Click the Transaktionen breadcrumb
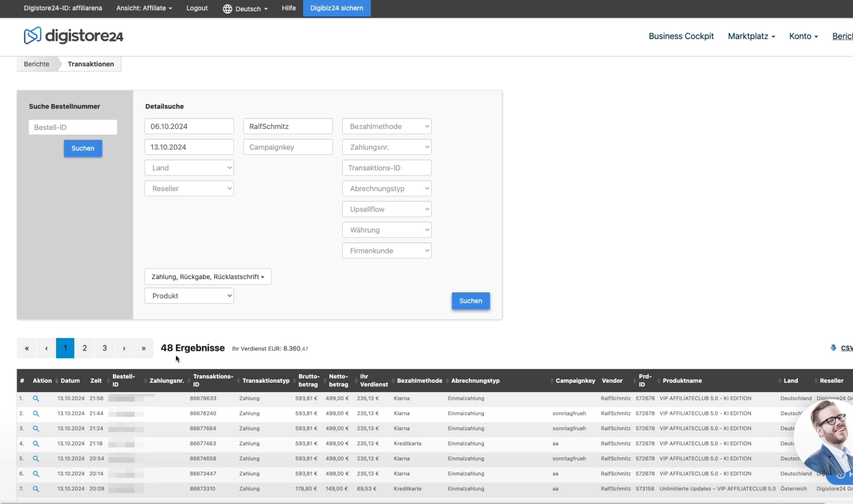 point(91,64)
